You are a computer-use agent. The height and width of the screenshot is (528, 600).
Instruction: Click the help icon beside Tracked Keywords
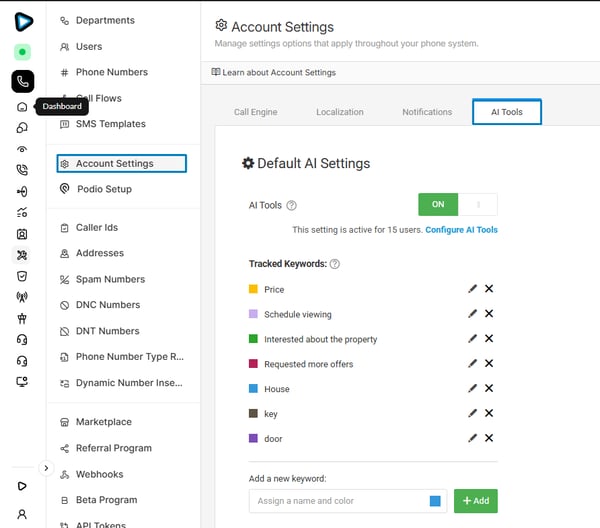coord(335,264)
